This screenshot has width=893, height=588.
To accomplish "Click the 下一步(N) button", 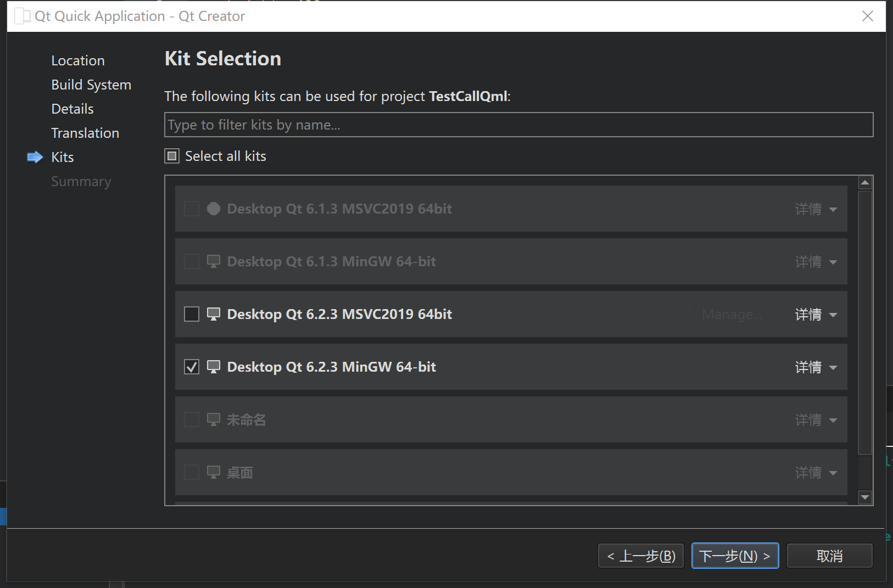I will (x=735, y=556).
